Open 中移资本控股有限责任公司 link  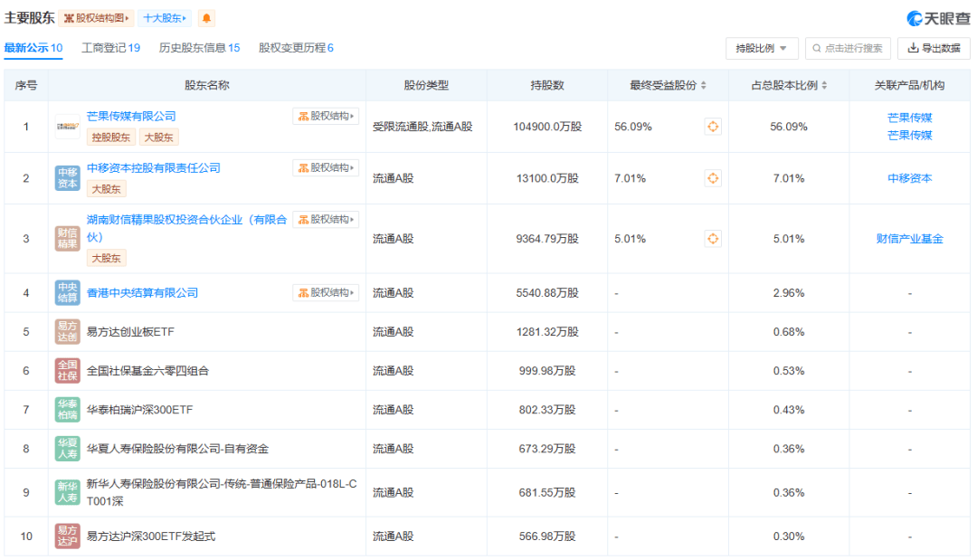click(x=153, y=167)
